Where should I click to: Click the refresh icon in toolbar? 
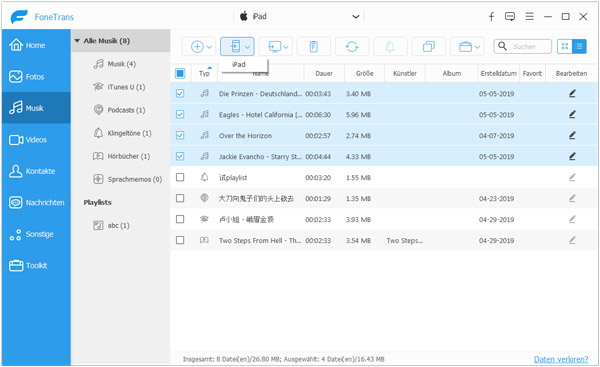[x=352, y=47]
